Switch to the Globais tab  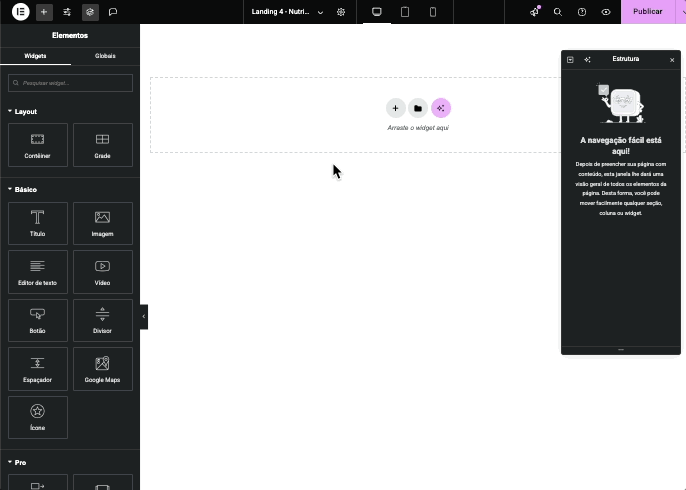[x=105, y=56]
